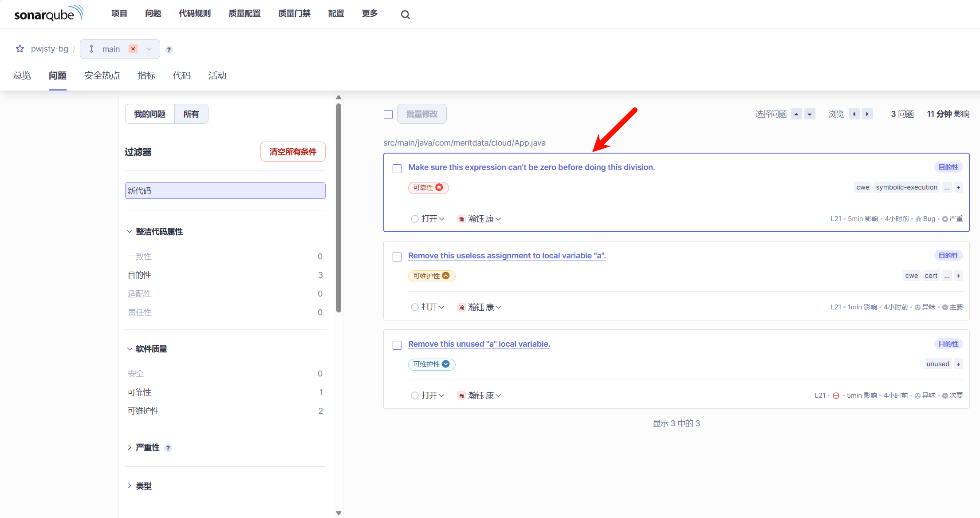Open 打开 status dropdown on first issue

428,219
